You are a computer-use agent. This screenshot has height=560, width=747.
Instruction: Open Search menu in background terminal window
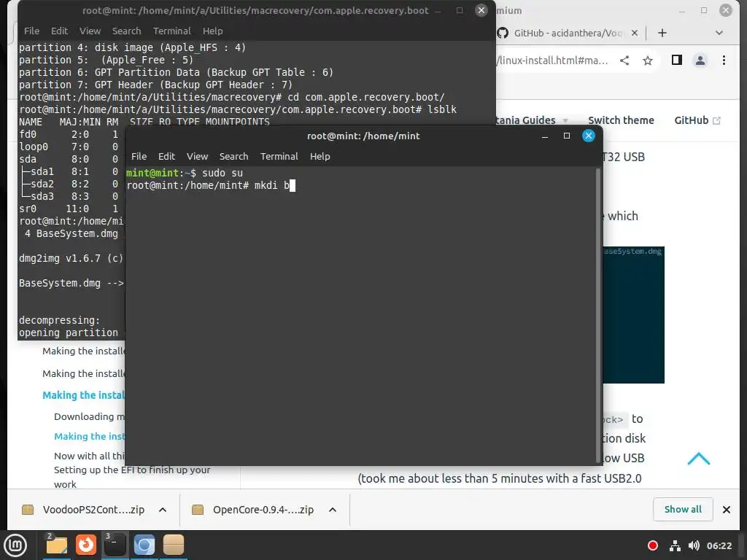point(126,31)
